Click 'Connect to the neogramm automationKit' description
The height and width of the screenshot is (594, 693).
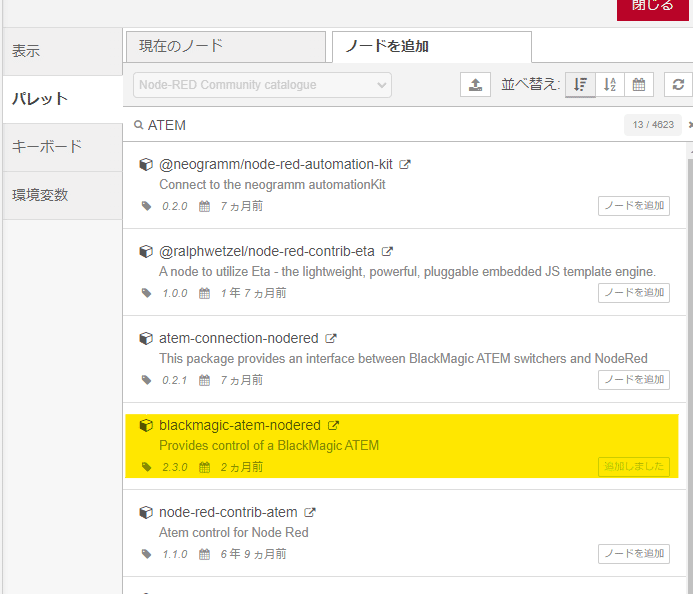tap(272, 185)
